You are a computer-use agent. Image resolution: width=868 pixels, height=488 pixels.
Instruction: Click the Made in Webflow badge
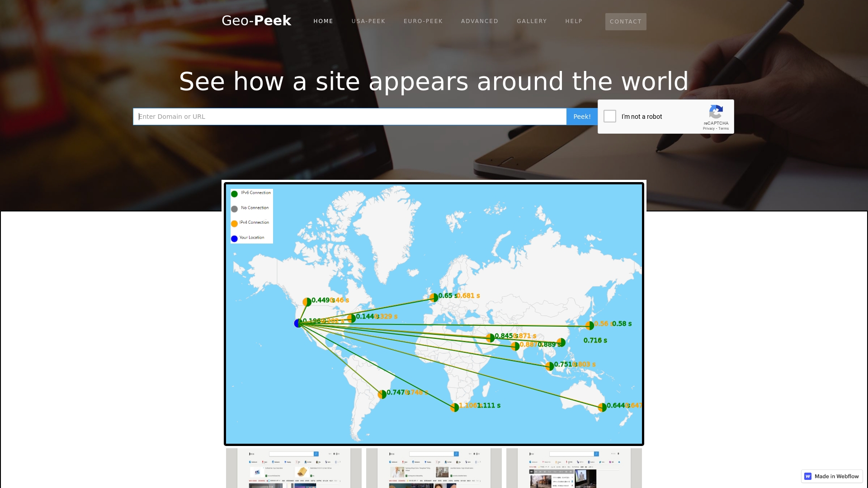(832, 476)
